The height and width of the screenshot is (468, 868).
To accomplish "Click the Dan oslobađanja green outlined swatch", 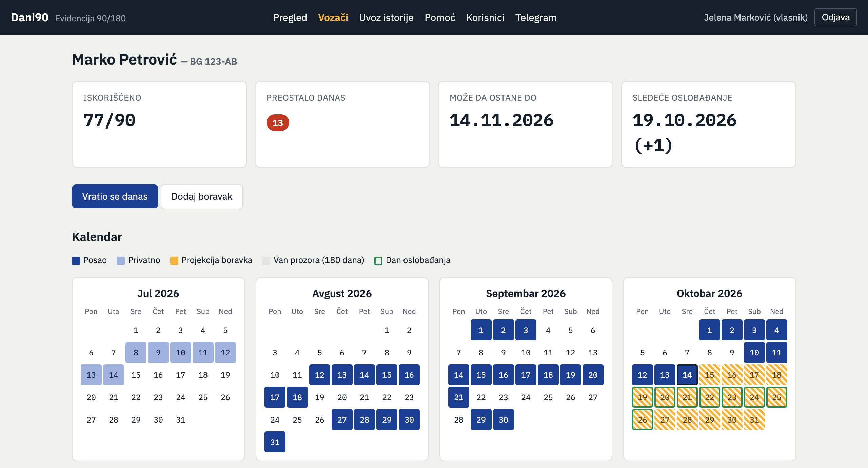I will pyautogui.click(x=378, y=260).
